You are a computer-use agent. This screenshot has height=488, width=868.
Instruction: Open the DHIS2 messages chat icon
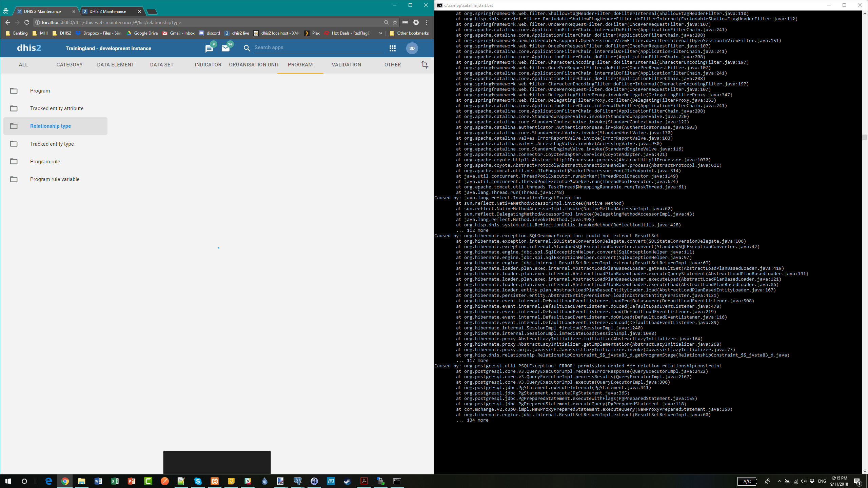pyautogui.click(x=209, y=49)
